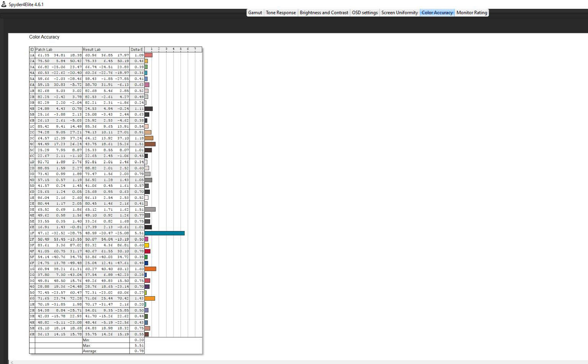Click the Min: label in summary rows

[86, 340]
